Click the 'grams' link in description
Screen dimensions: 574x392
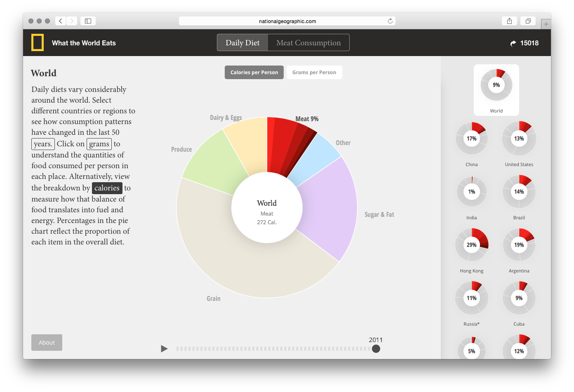coord(99,144)
